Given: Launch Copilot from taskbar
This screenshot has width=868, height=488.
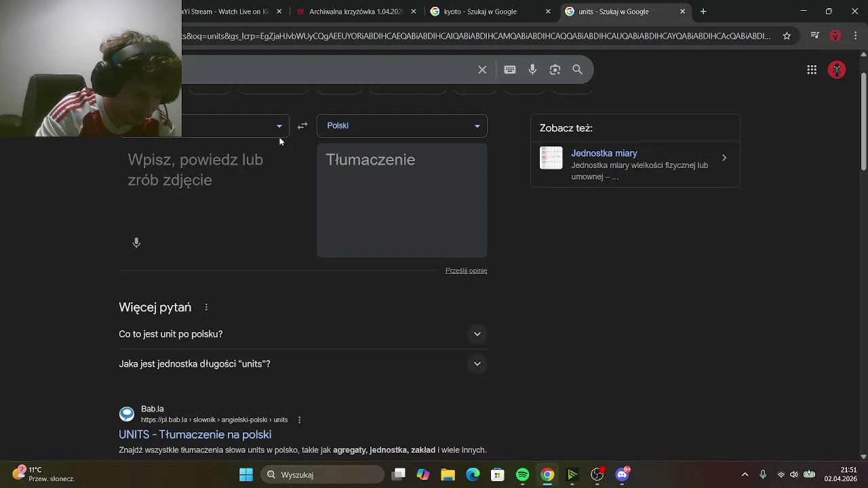Looking at the screenshot, I should (423, 474).
